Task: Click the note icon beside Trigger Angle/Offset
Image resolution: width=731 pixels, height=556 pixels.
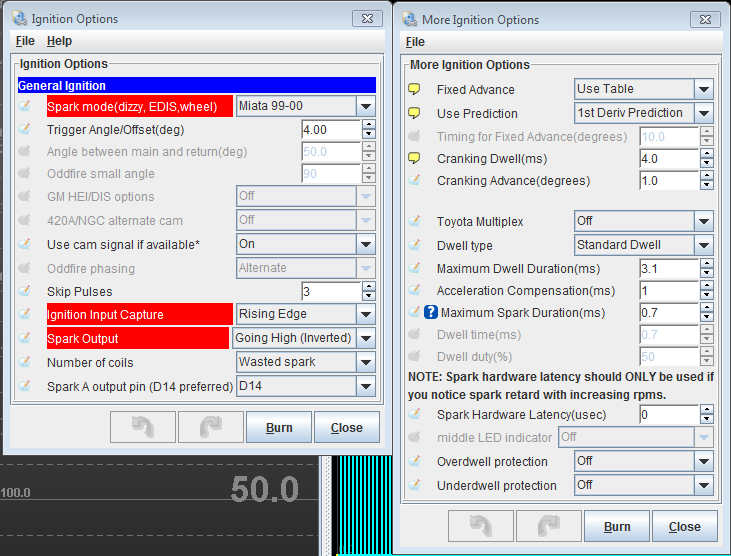Action: (x=26, y=129)
